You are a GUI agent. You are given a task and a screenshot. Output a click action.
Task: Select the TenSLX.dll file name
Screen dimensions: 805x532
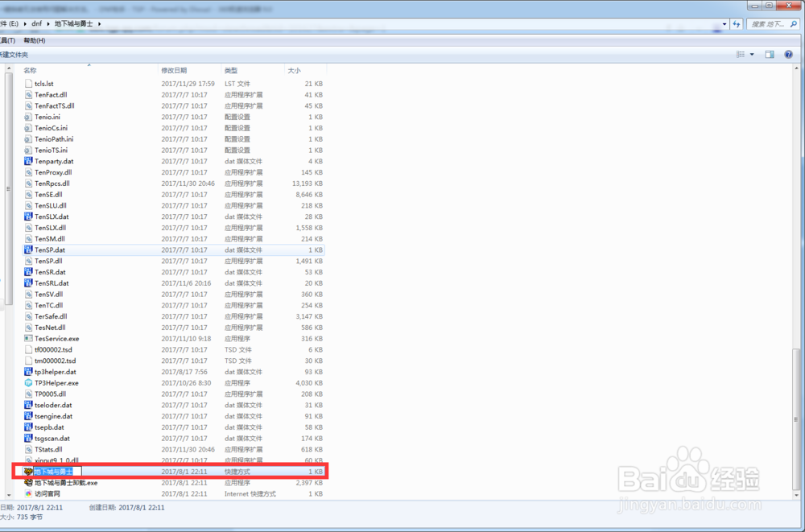pyautogui.click(x=50, y=228)
